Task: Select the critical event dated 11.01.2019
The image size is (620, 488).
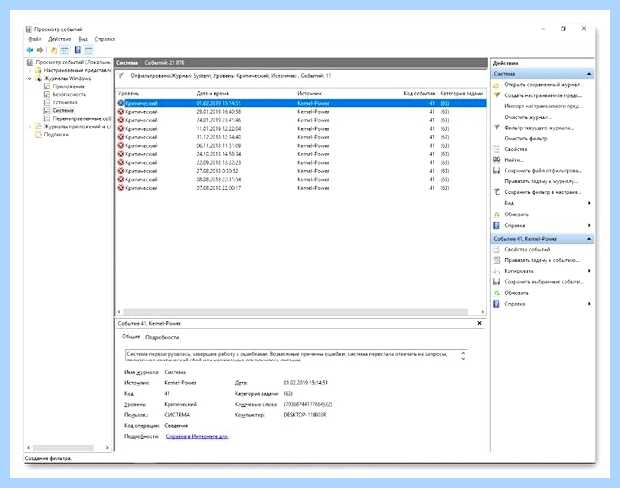Action: (301, 129)
